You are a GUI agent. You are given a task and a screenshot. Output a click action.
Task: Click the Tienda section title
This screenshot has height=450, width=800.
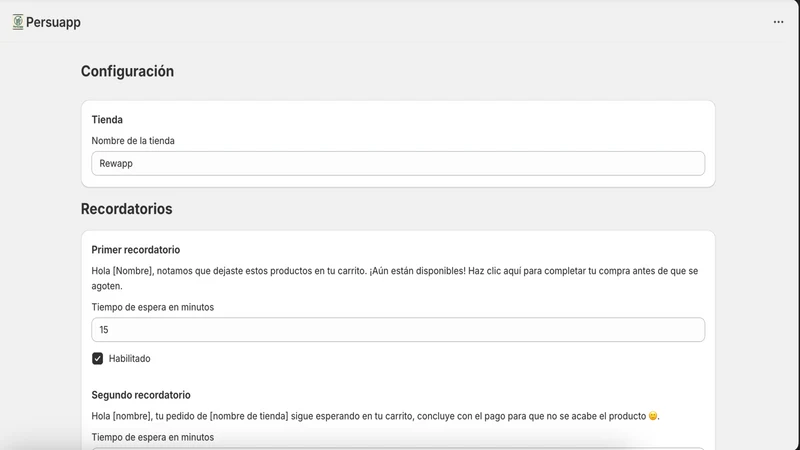107,120
